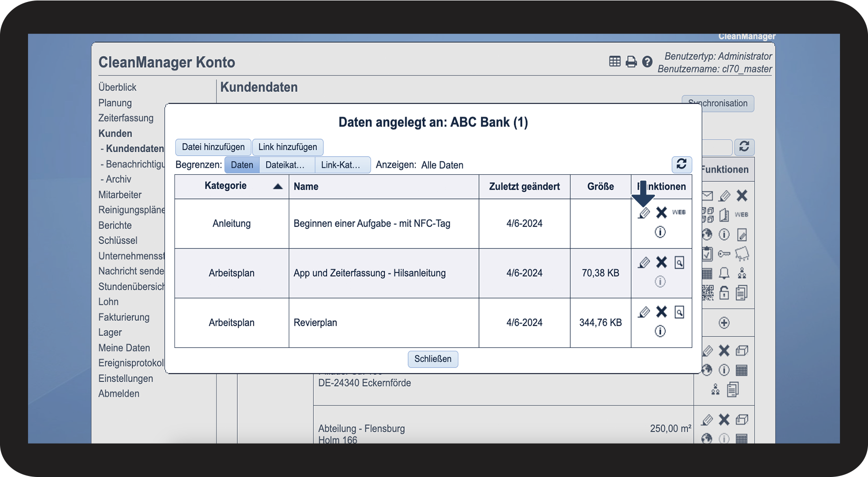Viewport: 868px width, 477px height.
Task: Edit the 'Beginnen einer Aufgabe' entry with pencil
Action: [x=644, y=213]
